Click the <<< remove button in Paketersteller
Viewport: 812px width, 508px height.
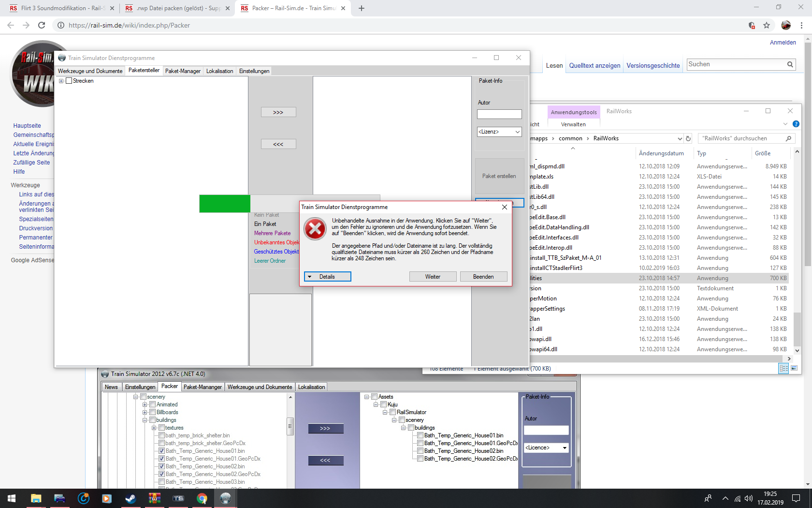tap(278, 144)
